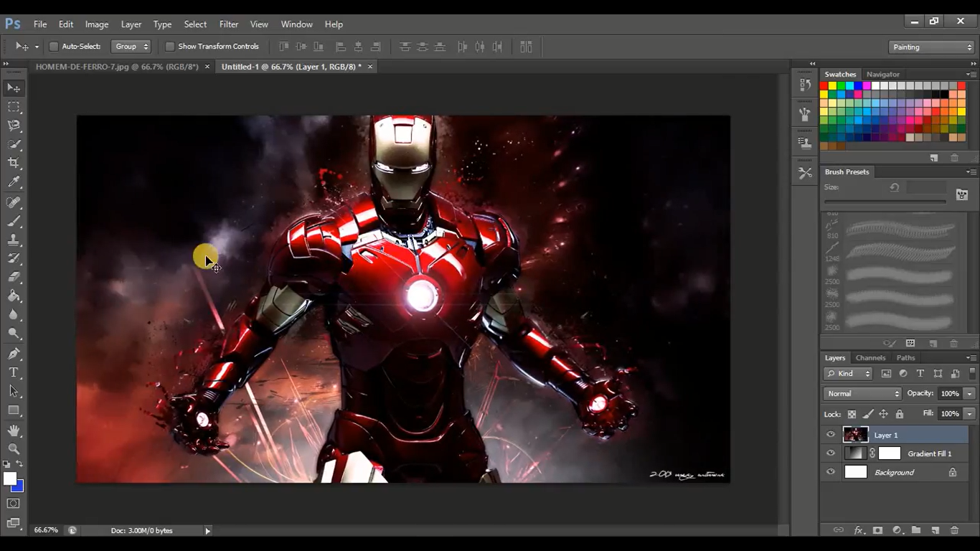This screenshot has height=551, width=980.
Task: Select a red swatch in the Swatches panel
Action: coord(825,85)
